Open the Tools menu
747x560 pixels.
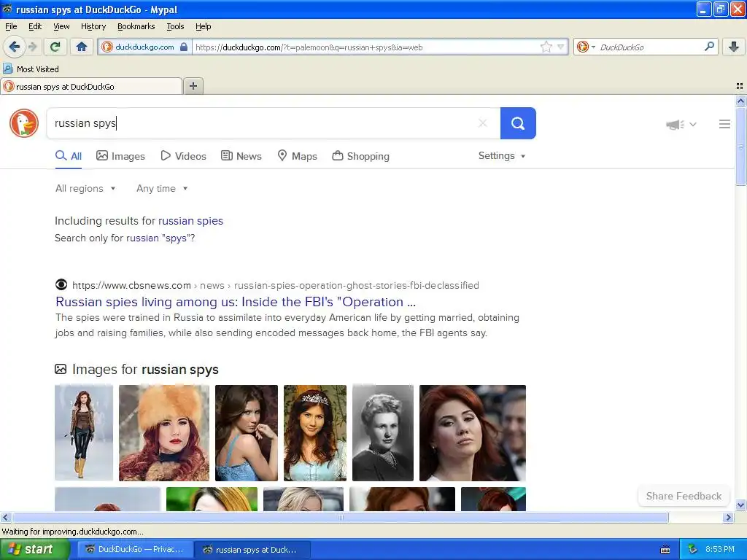[x=175, y=26]
